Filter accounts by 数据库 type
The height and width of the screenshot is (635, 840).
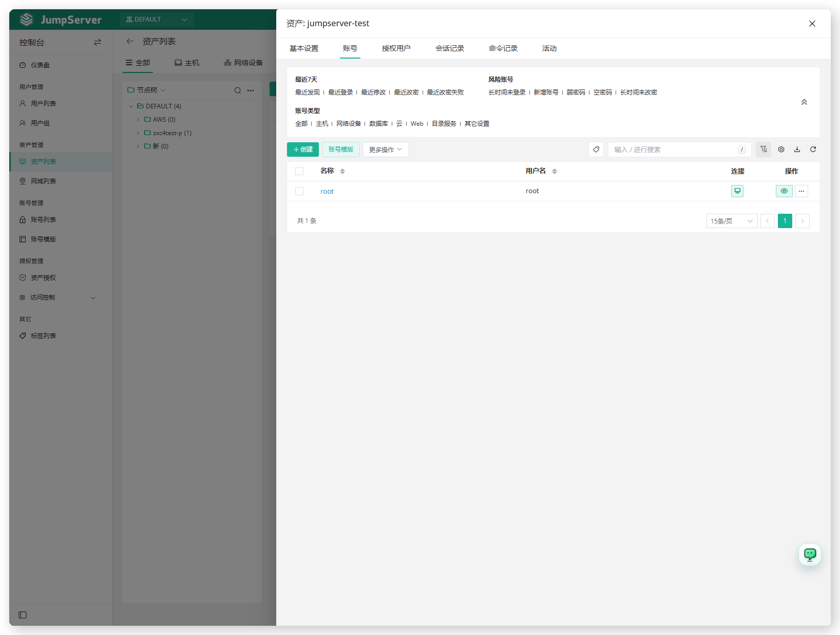coord(379,124)
